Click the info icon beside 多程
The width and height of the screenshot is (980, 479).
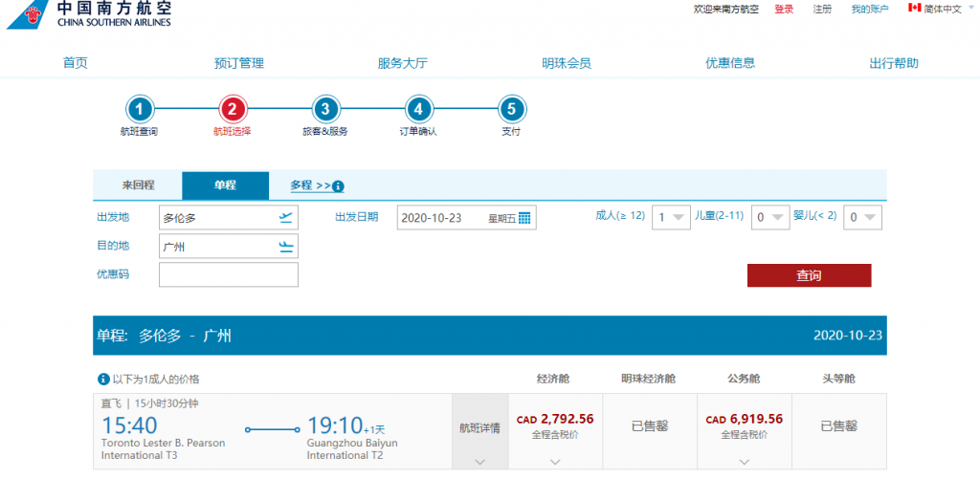(x=338, y=186)
